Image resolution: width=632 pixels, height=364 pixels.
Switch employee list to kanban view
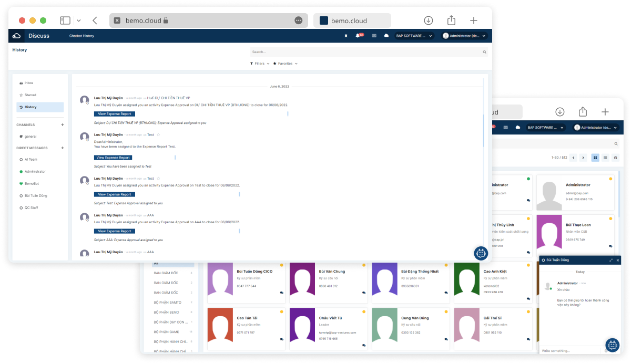(595, 158)
